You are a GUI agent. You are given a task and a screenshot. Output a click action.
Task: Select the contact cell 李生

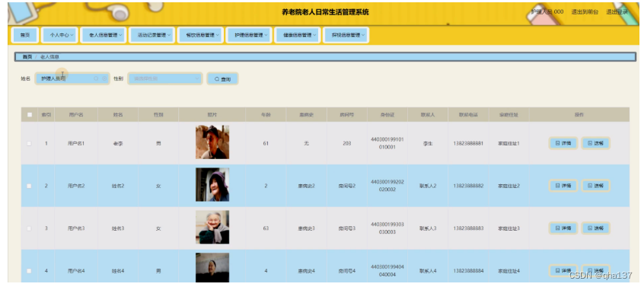point(428,143)
